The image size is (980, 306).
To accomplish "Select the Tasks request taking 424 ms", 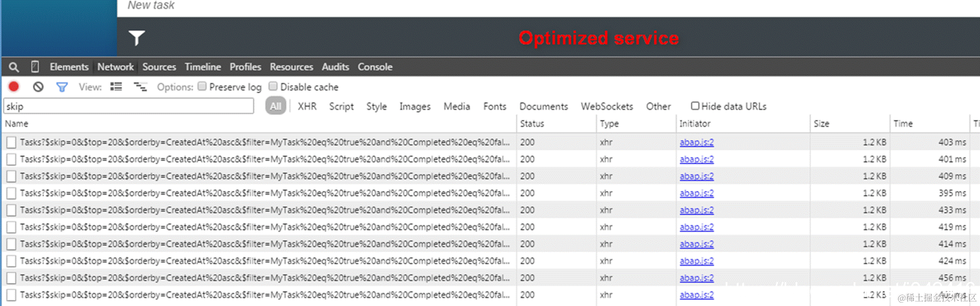I will pos(265,261).
